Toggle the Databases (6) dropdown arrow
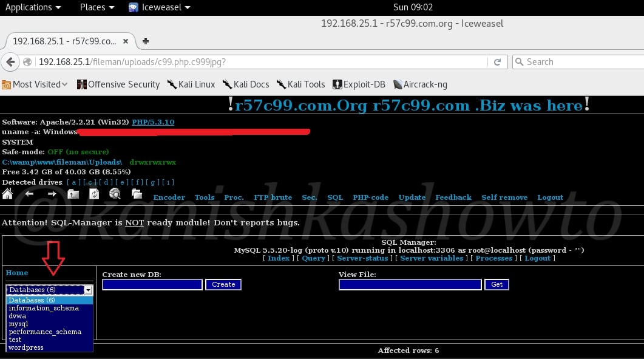 click(x=88, y=290)
